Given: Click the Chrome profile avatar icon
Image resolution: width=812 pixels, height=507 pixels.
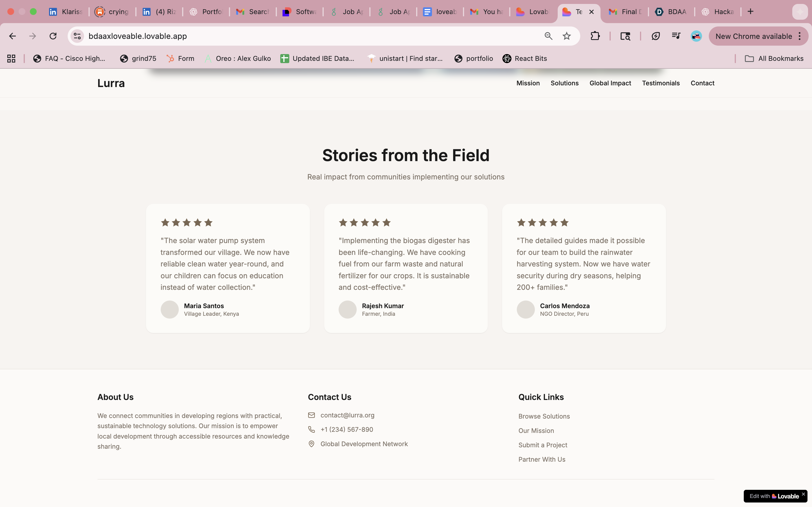Looking at the screenshot, I should click(696, 36).
